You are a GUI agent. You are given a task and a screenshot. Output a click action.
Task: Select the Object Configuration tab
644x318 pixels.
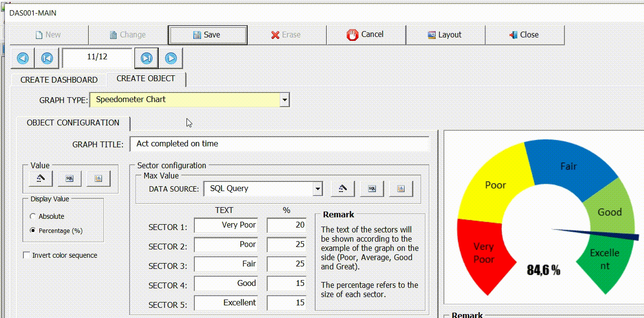[73, 123]
